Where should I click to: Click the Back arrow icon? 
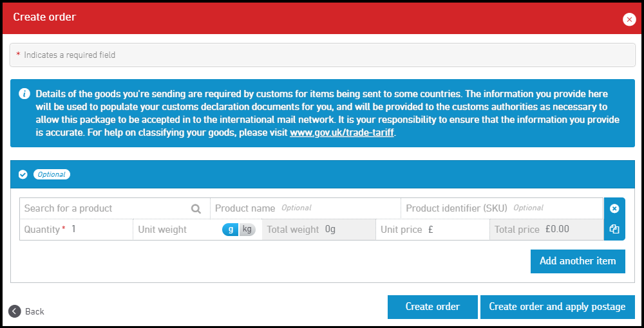pos(15,311)
